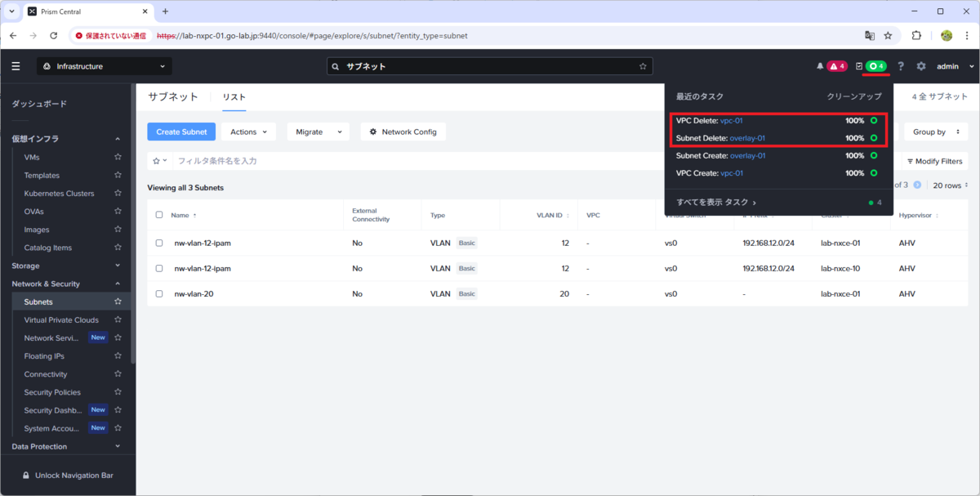Switch to the リスト tab
Image resolution: width=980 pixels, height=496 pixels.
(234, 97)
